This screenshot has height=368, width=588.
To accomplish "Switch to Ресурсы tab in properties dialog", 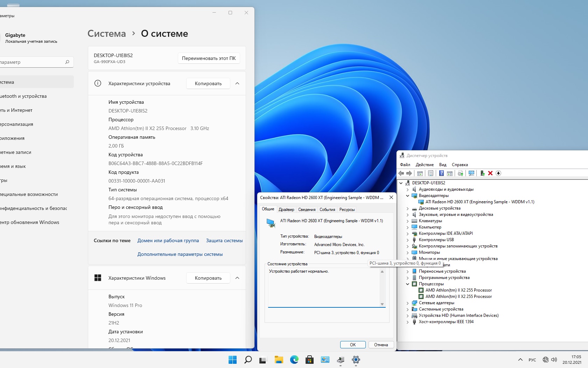I will [347, 210].
